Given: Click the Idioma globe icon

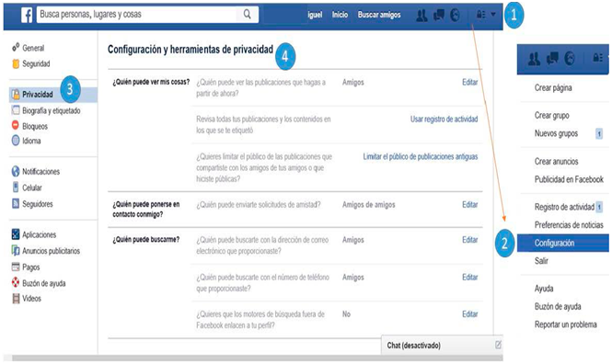Looking at the screenshot, I should pos(16,141).
